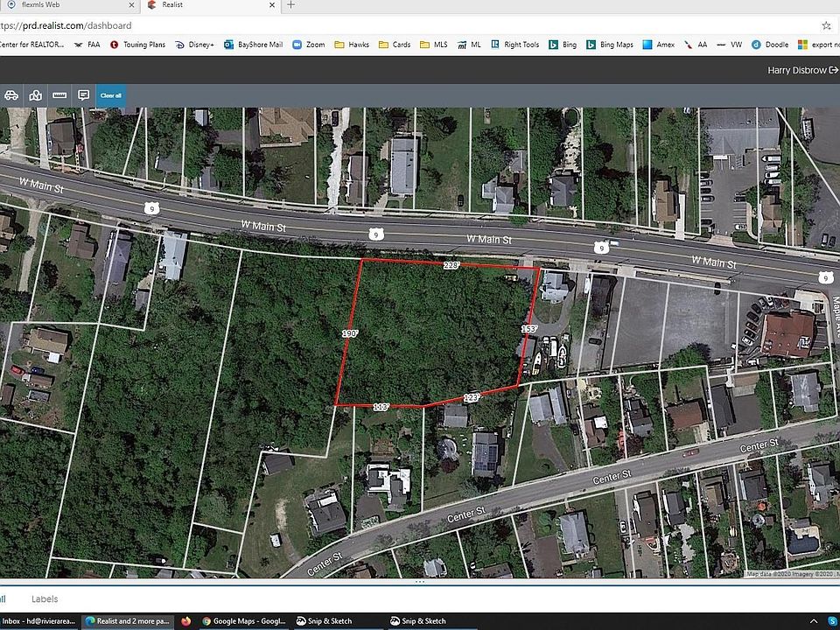Close the flexmls Web tab
Viewport: 840px width, 630px height.
tap(132, 5)
